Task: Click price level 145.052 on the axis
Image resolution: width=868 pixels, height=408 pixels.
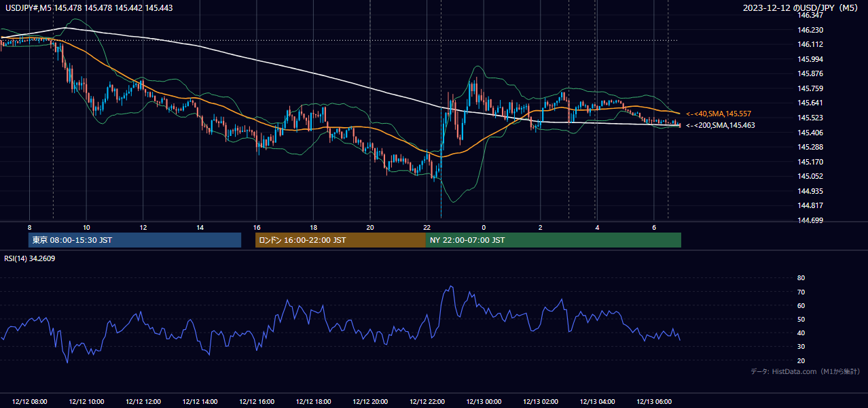Action: [x=811, y=176]
